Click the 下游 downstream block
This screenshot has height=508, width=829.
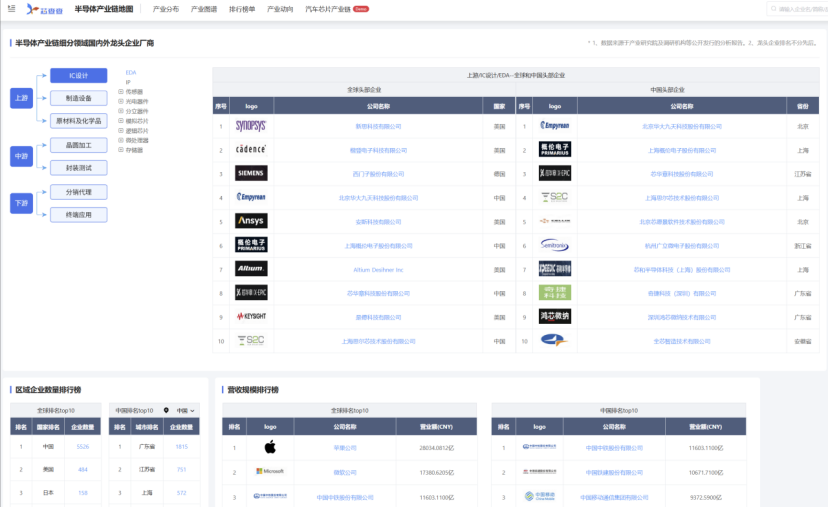click(21, 204)
